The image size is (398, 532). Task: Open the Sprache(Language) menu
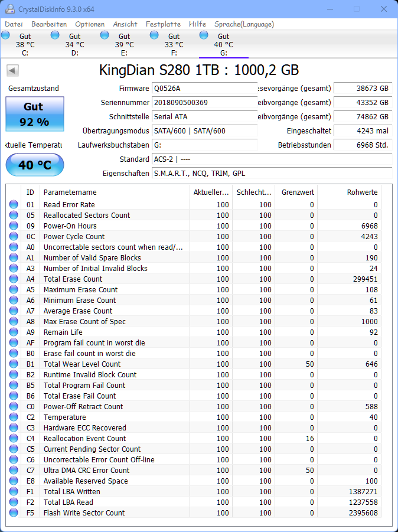244,24
